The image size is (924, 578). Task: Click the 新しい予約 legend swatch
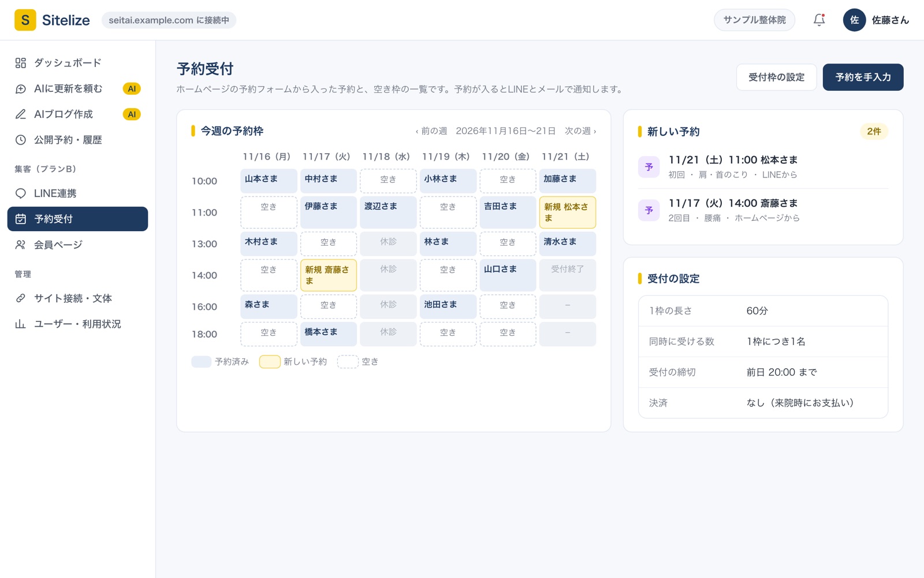coord(270,362)
